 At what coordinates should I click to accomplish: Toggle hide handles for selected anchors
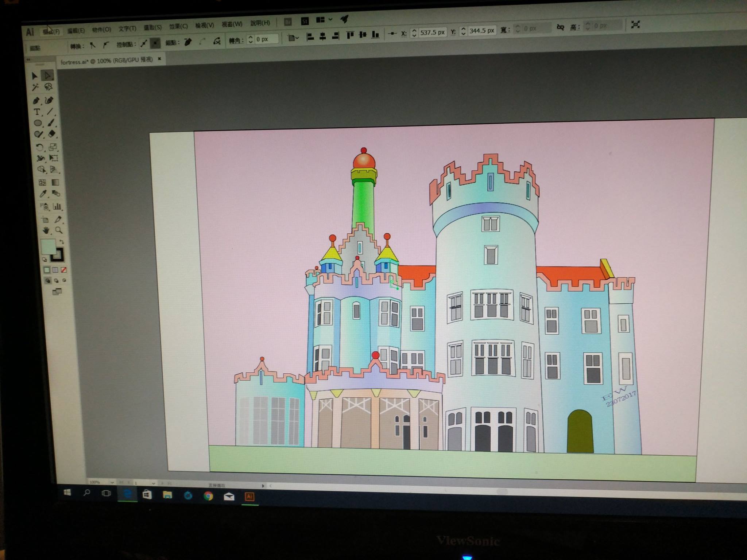coord(155,43)
